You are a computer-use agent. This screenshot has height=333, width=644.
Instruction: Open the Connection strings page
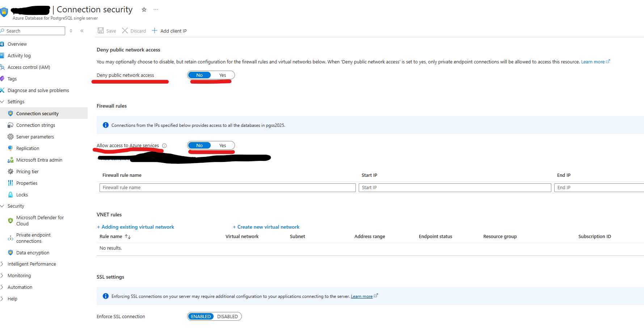[36, 125]
